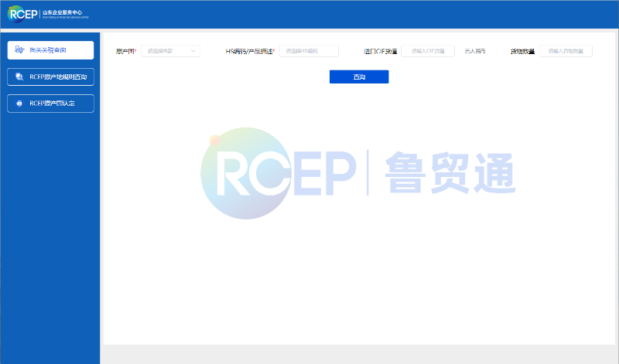Focus the HS编码/产品描述 search field

point(309,51)
